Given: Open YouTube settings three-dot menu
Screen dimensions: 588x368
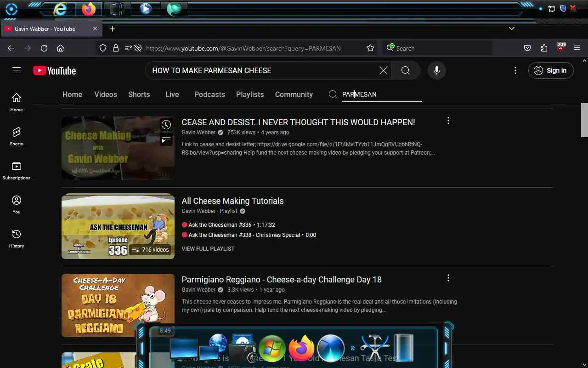Looking at the screenshot, I should [x=515, y=70].
